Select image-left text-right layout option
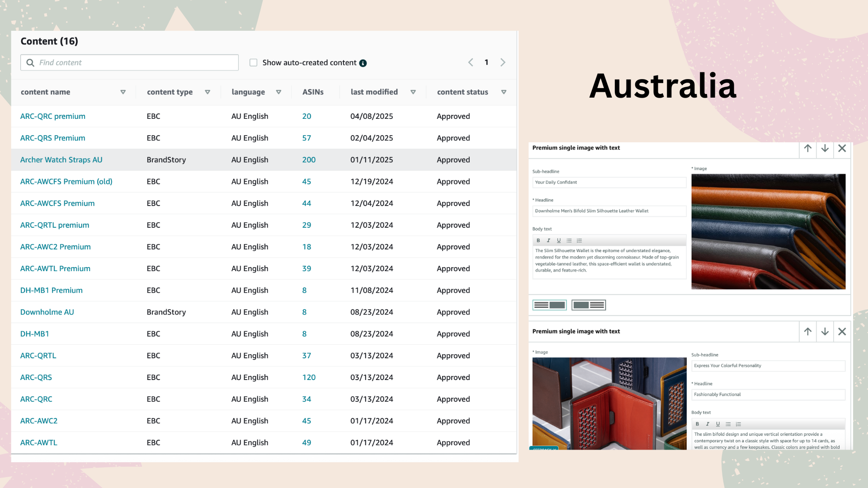Image resolution: width=868 pixels, height=488 pixels. tap(589, 305)
